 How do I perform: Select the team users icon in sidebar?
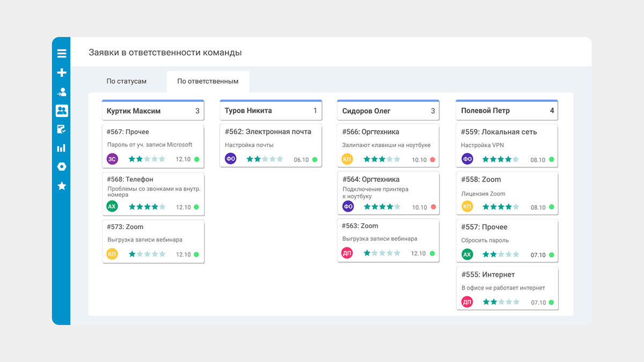pos(62,110)
